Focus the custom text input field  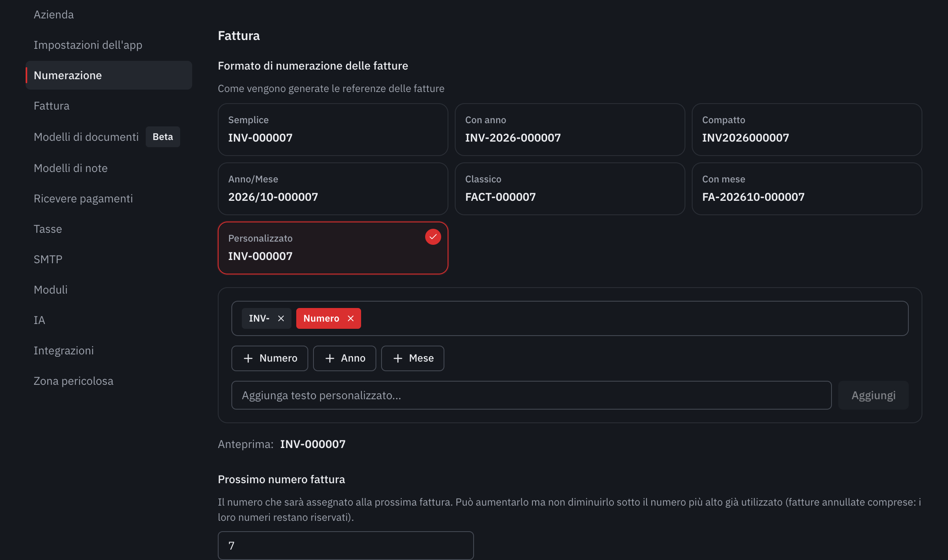coord(532,395)
